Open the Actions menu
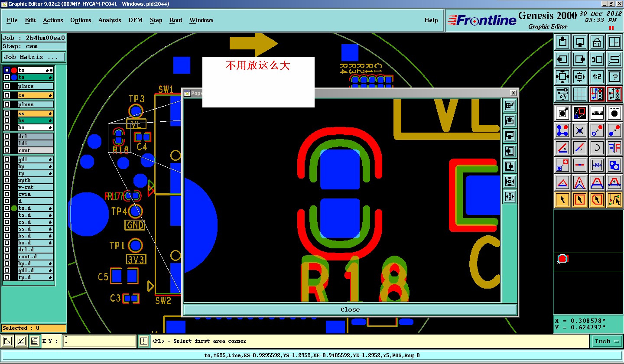This screenshot has width=624, height=364. [53, 20]
